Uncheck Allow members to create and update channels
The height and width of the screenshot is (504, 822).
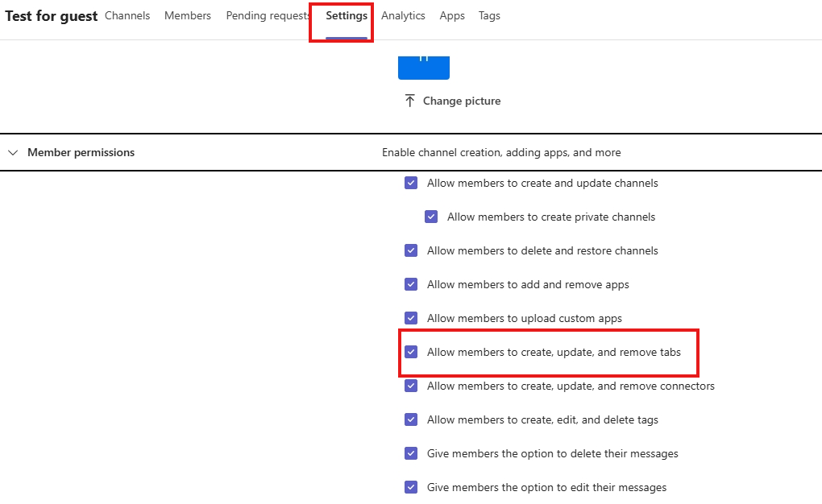411,183
